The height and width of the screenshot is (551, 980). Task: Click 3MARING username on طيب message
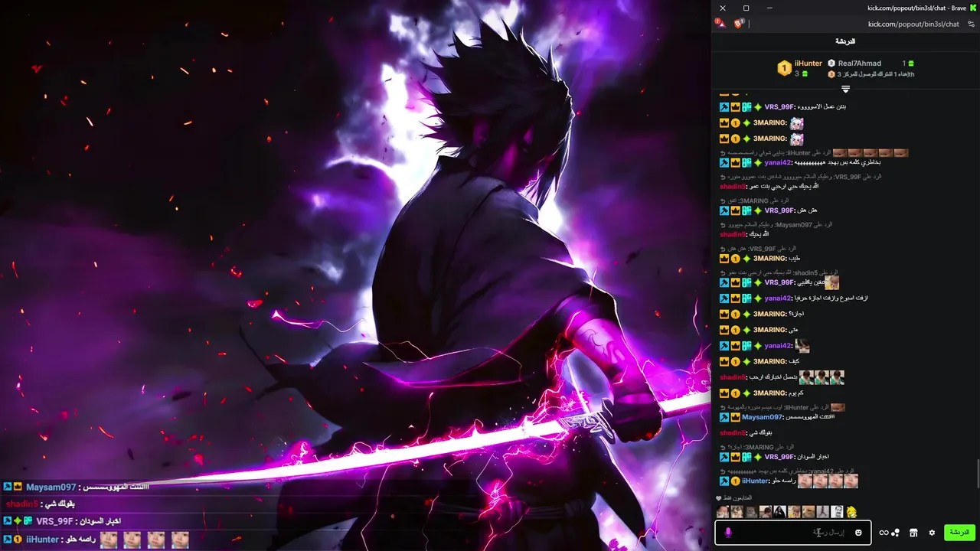(x=770, y=259)
